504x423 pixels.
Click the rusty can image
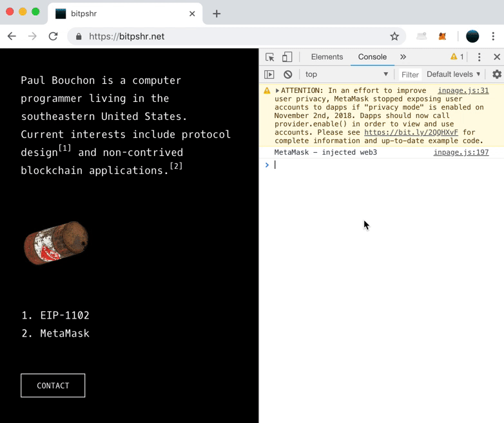click(x=56, y=243)
